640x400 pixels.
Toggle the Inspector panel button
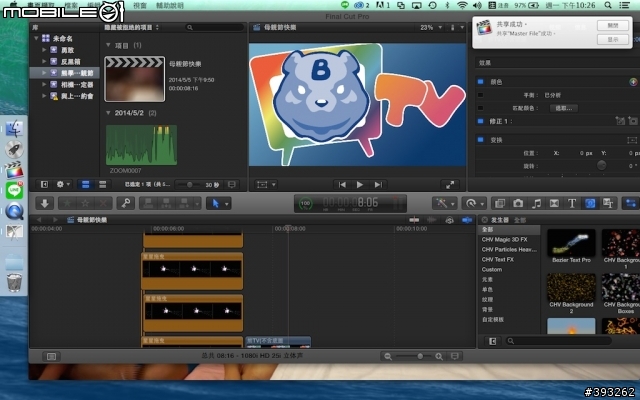coord(631,203)
